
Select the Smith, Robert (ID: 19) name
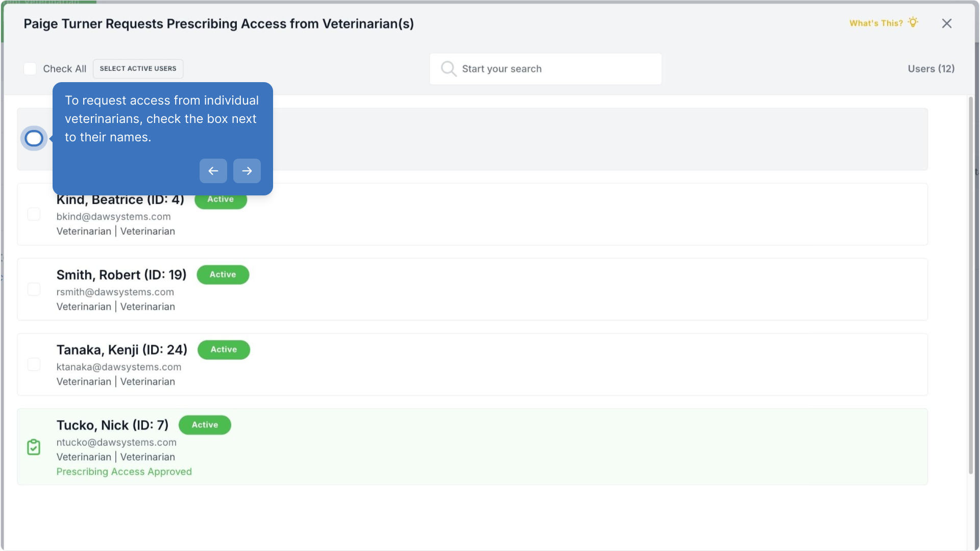[121, 275]
